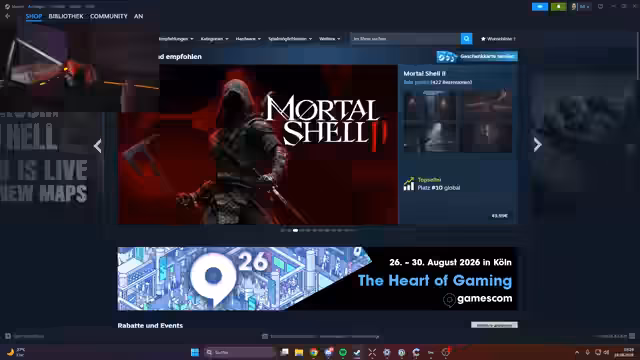Expand the Hardware dropdown menu

point(248,39)
